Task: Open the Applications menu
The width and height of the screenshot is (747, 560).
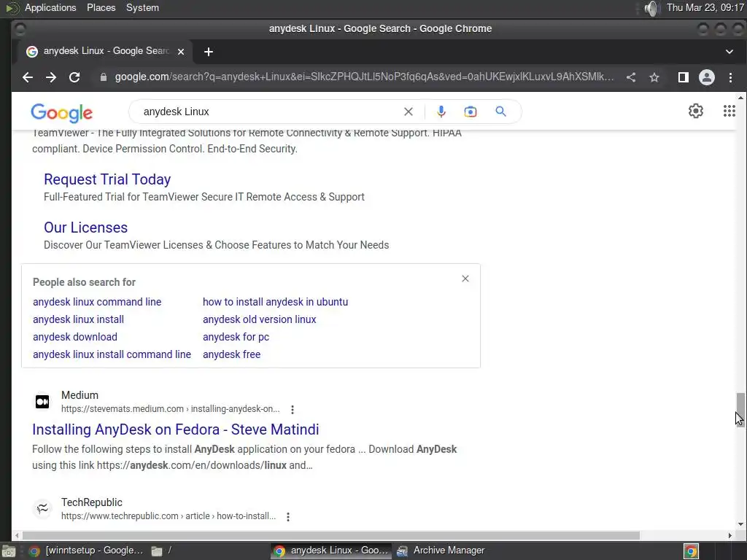Action: click(x=50, y=7)
